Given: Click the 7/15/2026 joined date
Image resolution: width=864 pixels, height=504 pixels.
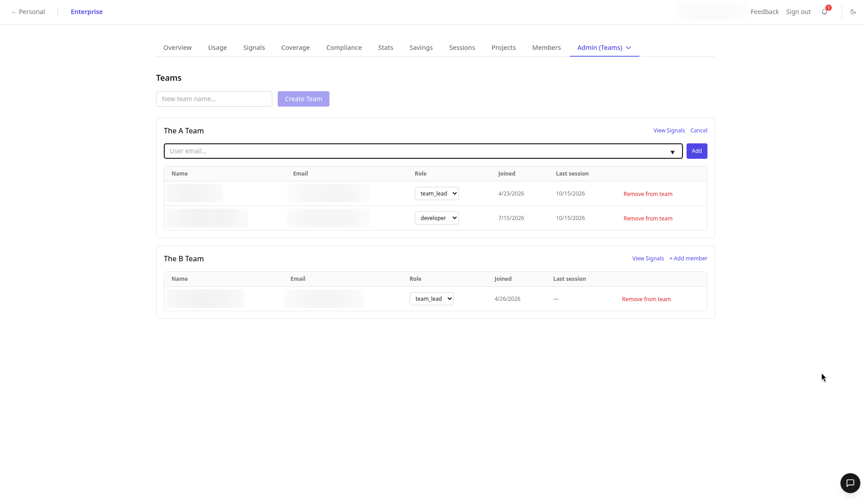Looking at the screenshot, I should coord(511,218).
